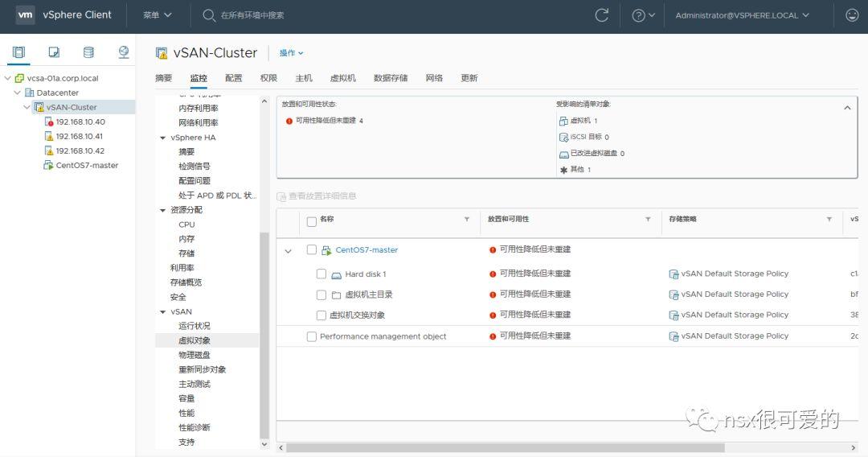Open the CentOS7-master link in table
Screen dimensions: 868x457
click(366, 250)
